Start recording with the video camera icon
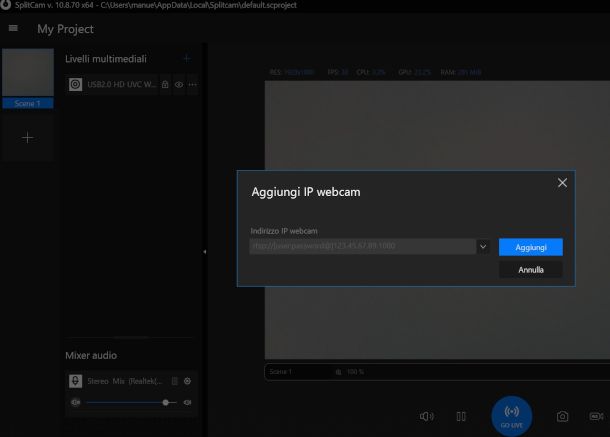Screen dimensions: 610x437 (596, 416)
